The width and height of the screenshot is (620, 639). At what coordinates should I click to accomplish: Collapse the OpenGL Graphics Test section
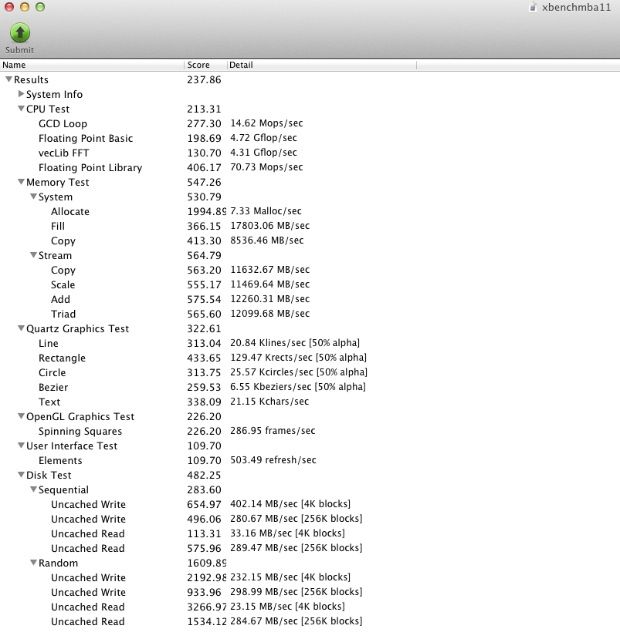[21, 417]
